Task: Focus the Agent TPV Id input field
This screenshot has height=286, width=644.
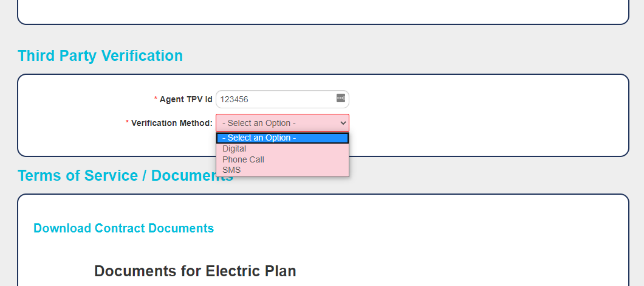Action: coord(282,99)
